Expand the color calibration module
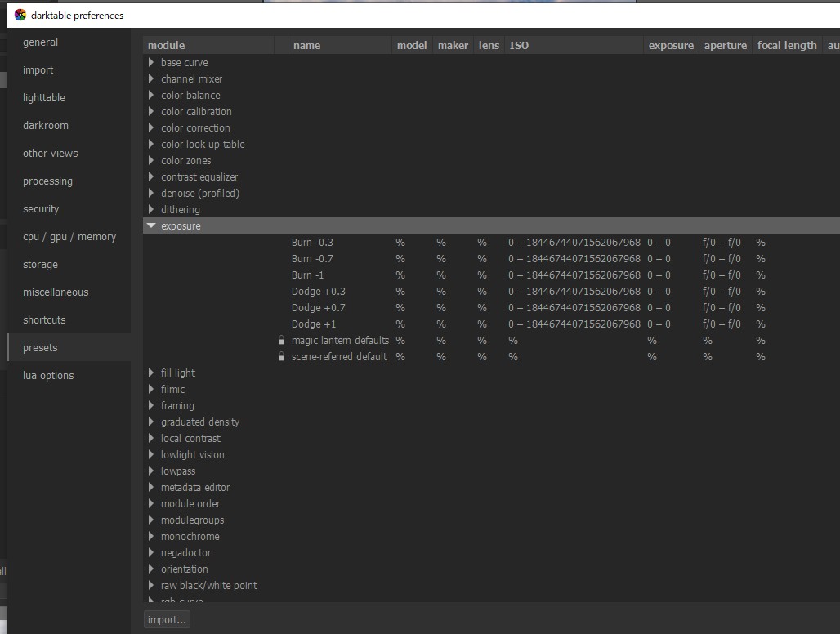The image size is (840, 634). pyautogui.click(x=151, y=111)
